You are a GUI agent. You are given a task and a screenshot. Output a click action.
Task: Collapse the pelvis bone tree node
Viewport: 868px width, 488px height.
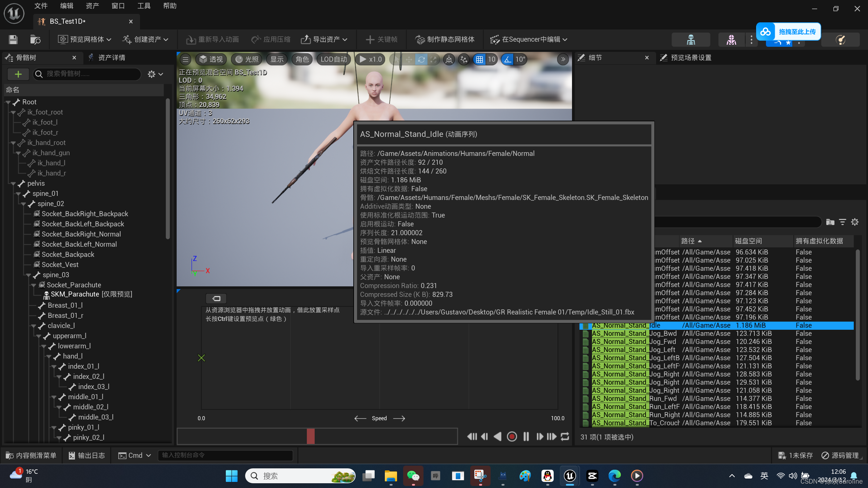pos(14,184)
